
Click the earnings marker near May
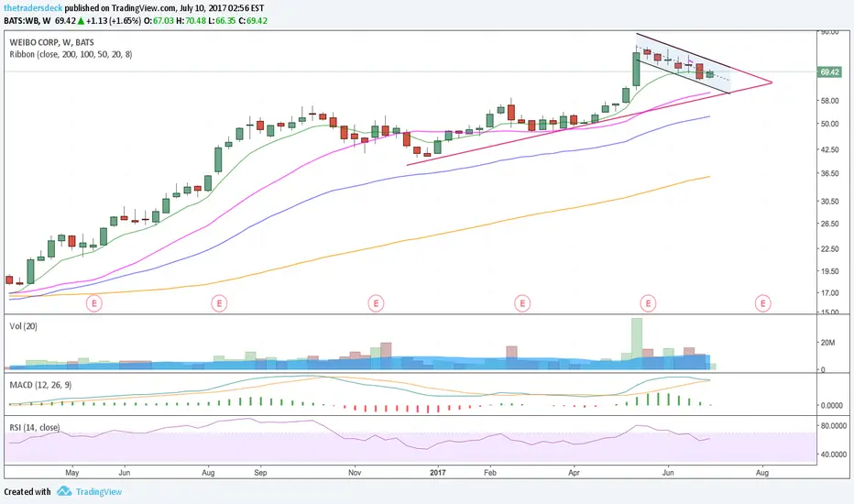pyautogui.click(x=94, y=303)
